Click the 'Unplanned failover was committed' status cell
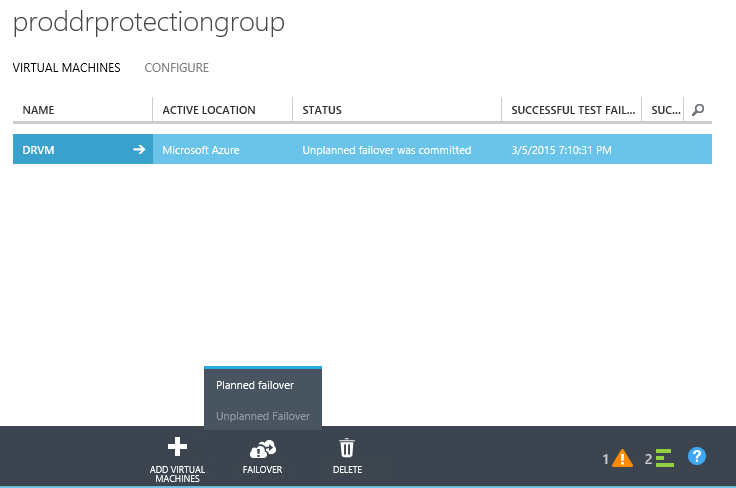The width and height of the screenshot is (736, 488). click(386, 150)
